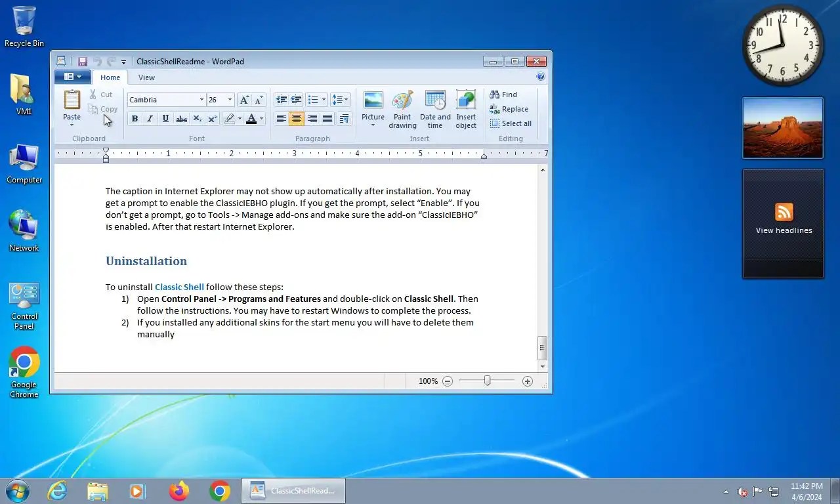Screen dimensions: 840x504
Task: Insert Date and time
Action: click(x=435, y=110)
